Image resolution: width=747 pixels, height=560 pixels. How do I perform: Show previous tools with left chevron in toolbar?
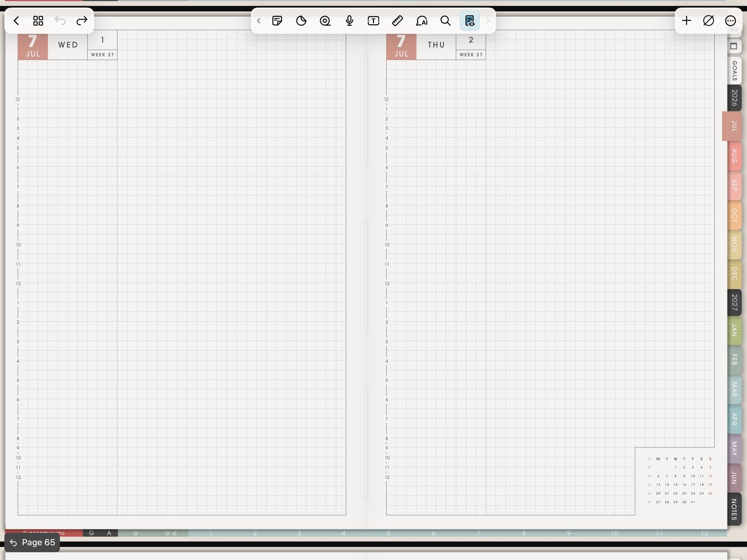pos(259,21)
